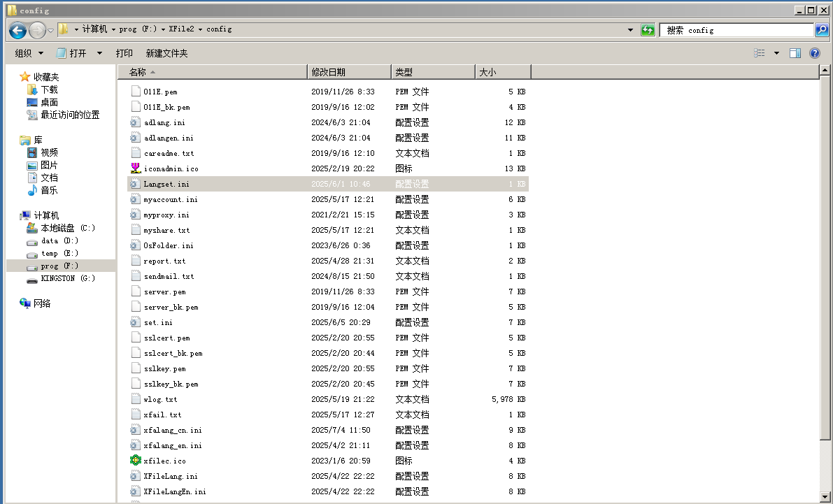Viewport: 833px width, 504px height.
Task: Click the Back navigation arrow button
Action: click(17, 30)
